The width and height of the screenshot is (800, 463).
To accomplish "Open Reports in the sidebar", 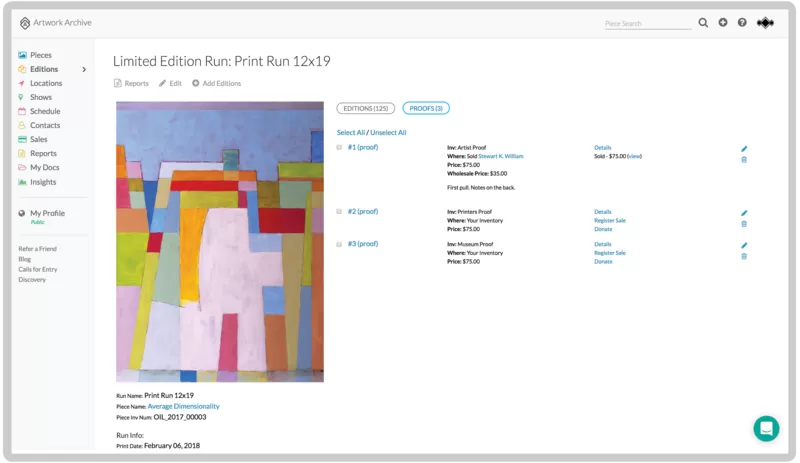I will coord(43,153).
